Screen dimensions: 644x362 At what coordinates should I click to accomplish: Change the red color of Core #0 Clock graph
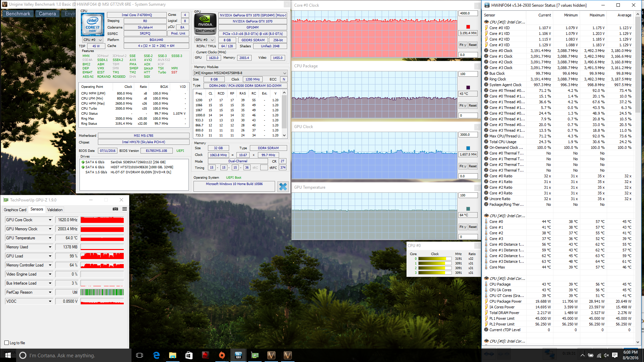click(468, 27)
